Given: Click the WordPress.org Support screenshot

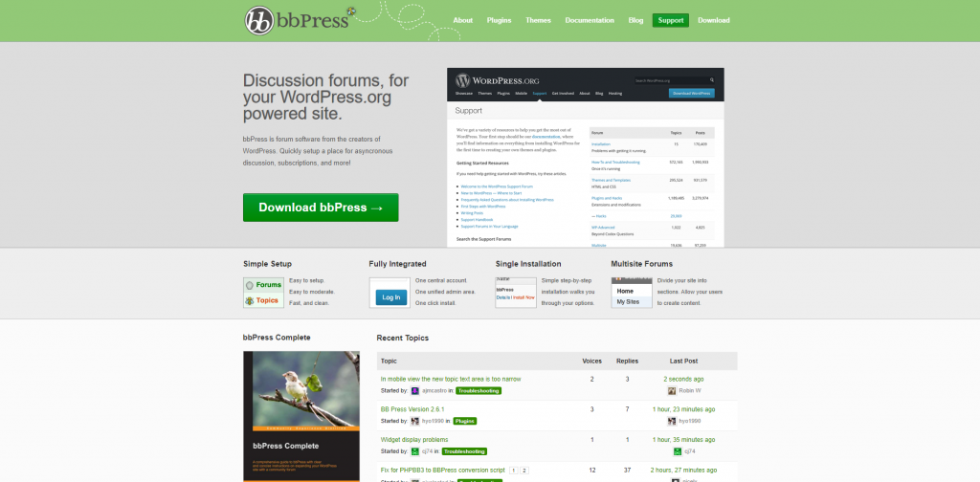Looking at the screenshot, I should [x=586, y=158].
